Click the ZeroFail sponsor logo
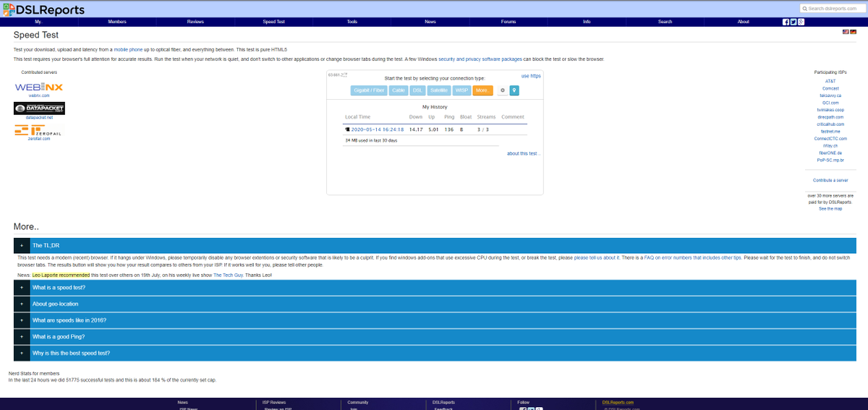Viewport: 868px width, 410px height. tap(39, 130)
